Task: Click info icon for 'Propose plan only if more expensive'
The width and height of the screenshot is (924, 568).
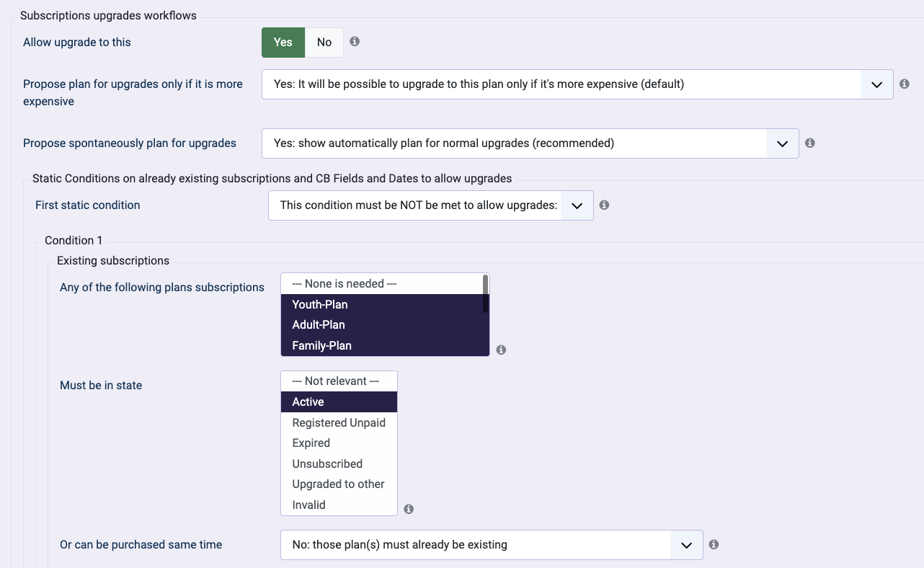Action: point(905,84)
